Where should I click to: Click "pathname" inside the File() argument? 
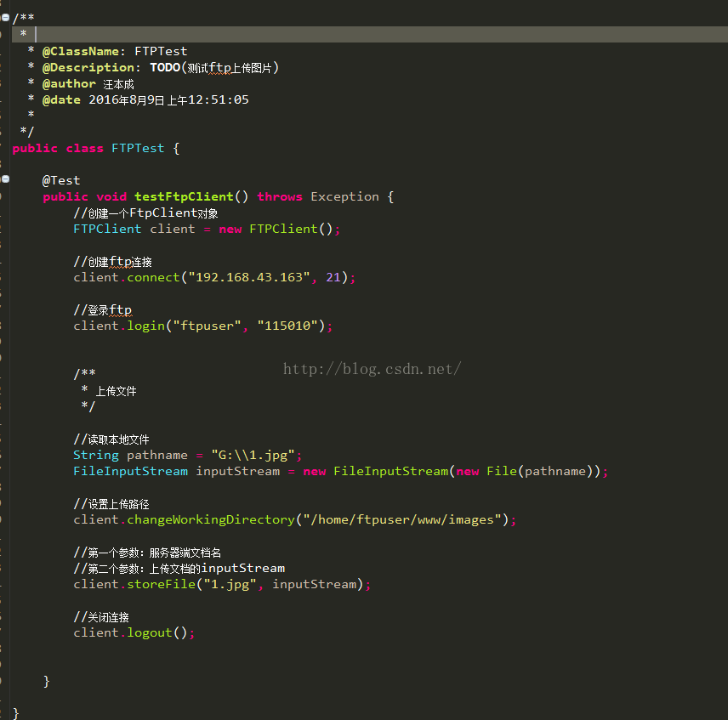555,471
